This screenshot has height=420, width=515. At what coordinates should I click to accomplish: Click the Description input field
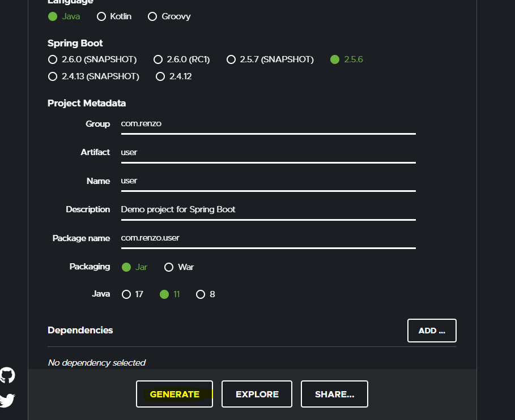[x=269, y=210]
